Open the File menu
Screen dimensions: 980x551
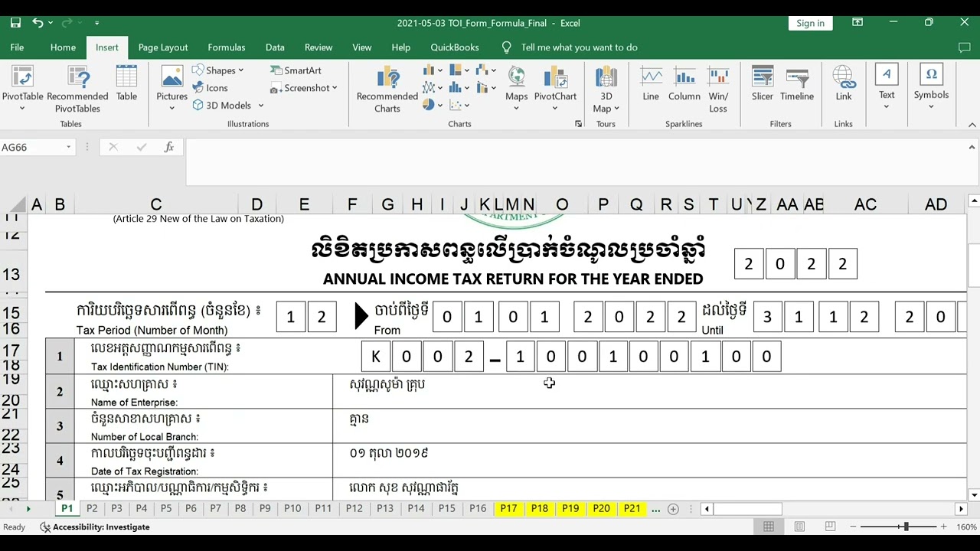17,47
